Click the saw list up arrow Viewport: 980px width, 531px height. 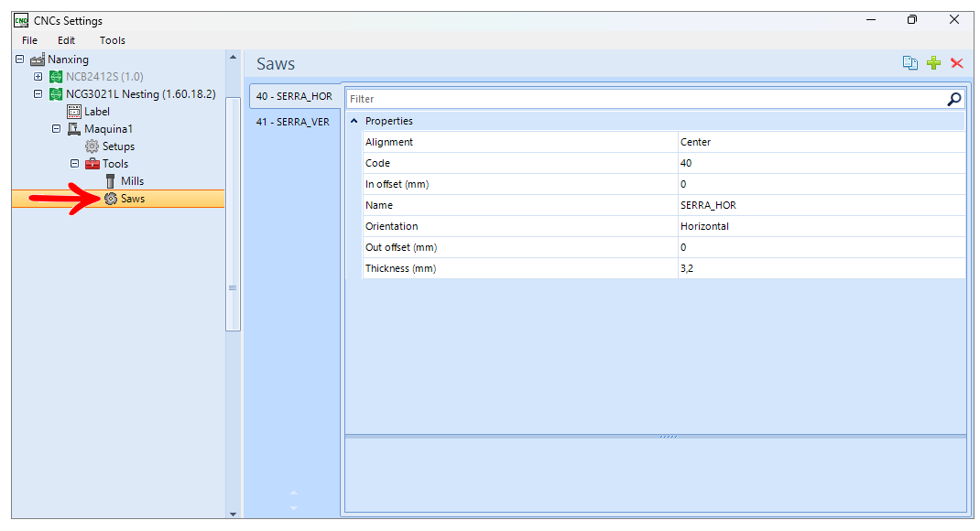294,493
